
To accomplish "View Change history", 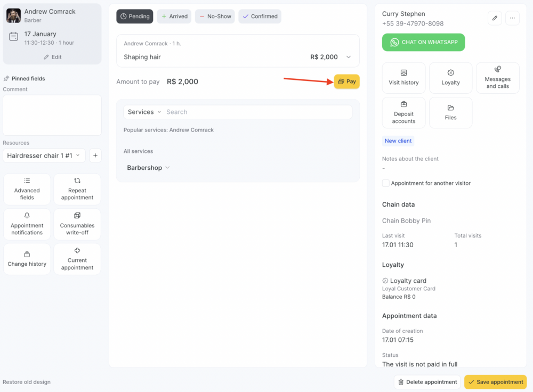I will [27, 259].
